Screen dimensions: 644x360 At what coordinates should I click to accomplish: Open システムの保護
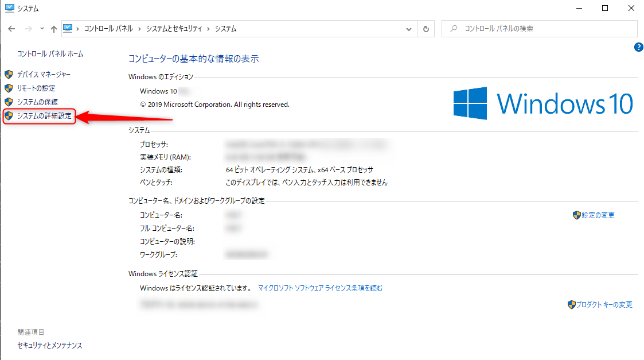pyautogui.click(x=37, y=102)
